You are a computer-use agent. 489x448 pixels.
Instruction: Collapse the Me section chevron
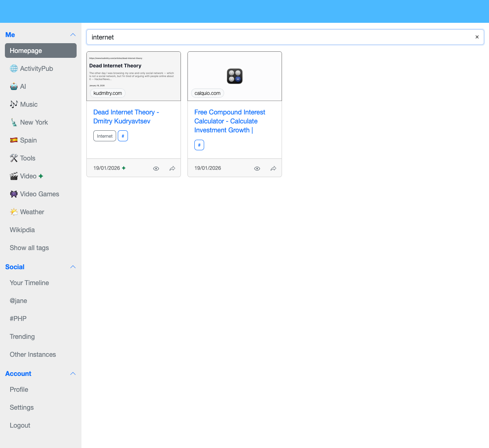(73, 35)
